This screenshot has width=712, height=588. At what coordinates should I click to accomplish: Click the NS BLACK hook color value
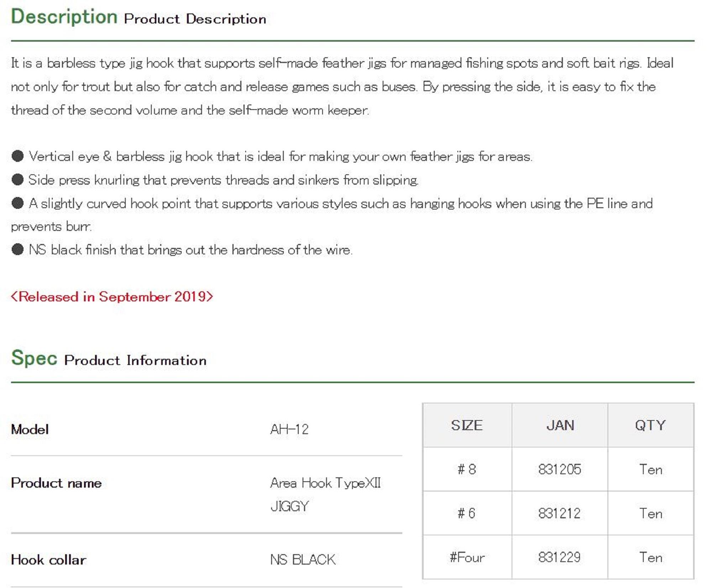coord(303,560)
